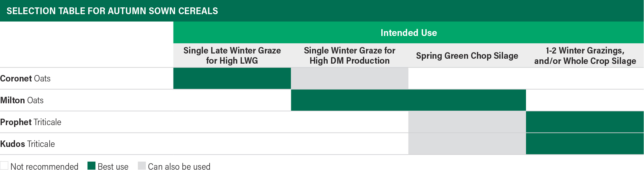Click the Selection Table title banner
The height and width of the screenshot is (170, 644).
(x=322, y=11)
